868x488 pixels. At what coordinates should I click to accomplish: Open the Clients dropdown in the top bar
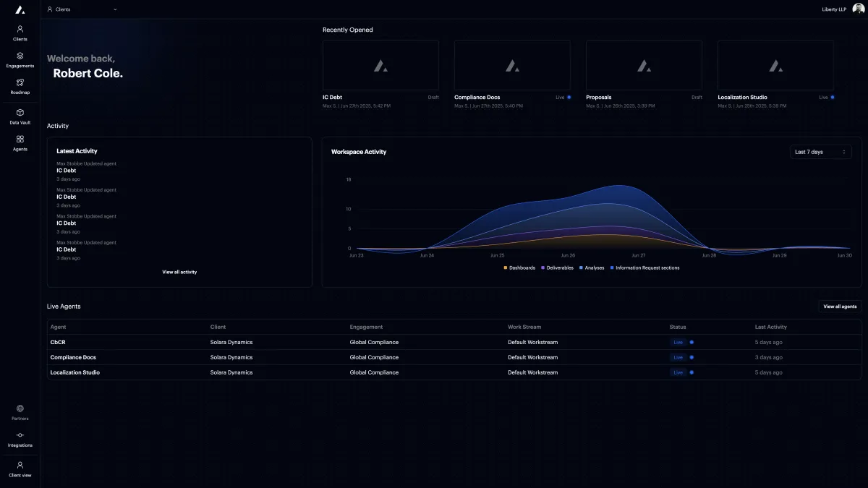click(82, 9)
